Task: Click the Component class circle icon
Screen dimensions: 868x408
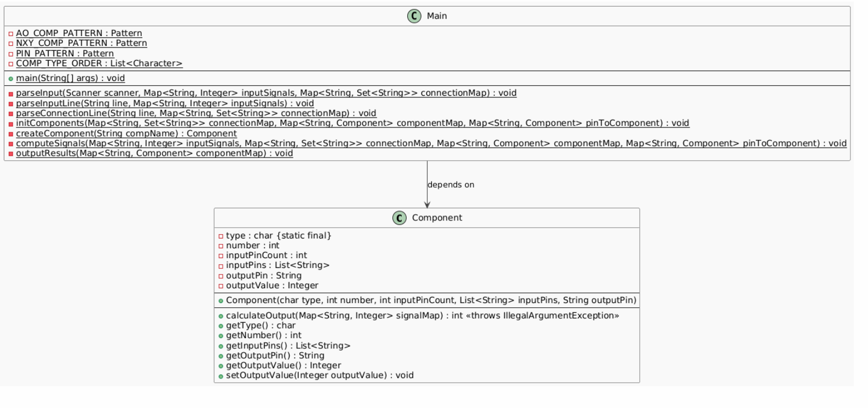Action: click(400, 218)
